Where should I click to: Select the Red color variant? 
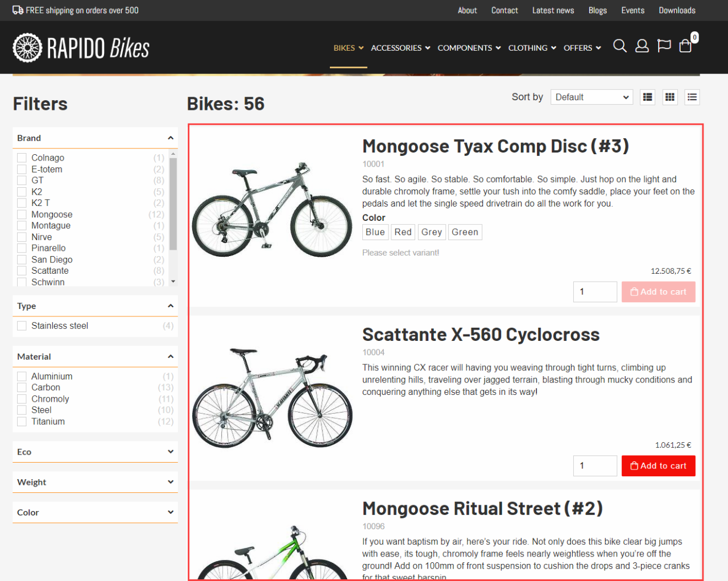point(403,232)
